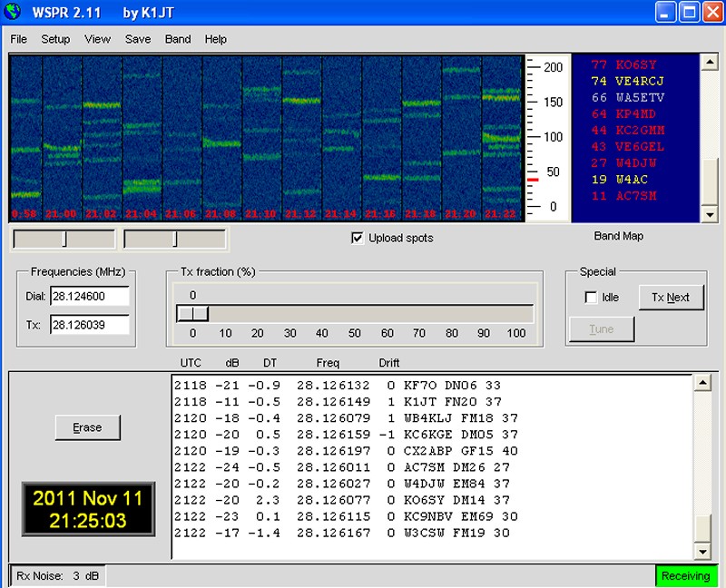Open the File menu
The width and height of the screenshot is (726, 588).
point(17,39)
